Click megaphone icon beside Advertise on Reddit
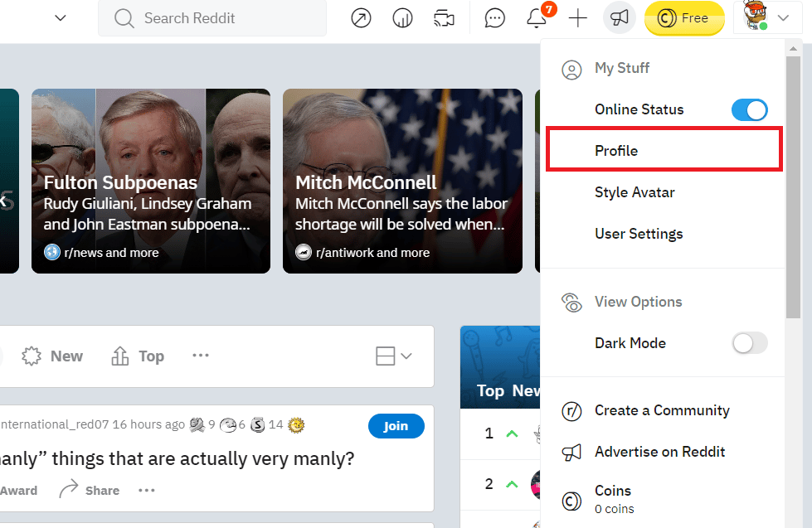This screenshot has height=528, width=812. (571, 453)
